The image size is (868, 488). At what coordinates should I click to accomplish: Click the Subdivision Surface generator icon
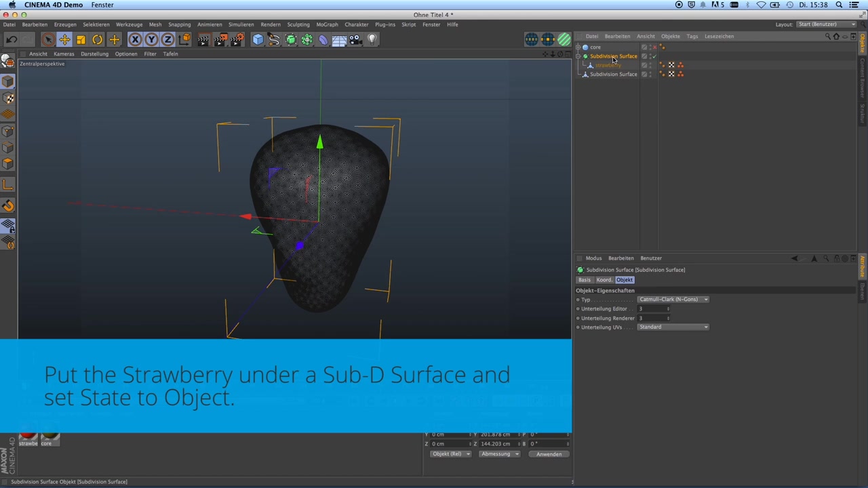point(290,39)
